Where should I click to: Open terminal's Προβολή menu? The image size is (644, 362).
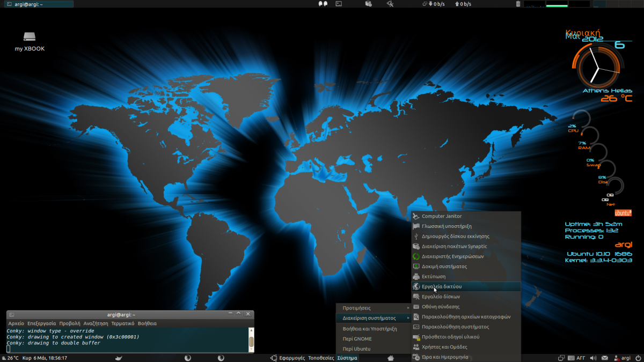[70, 323]
